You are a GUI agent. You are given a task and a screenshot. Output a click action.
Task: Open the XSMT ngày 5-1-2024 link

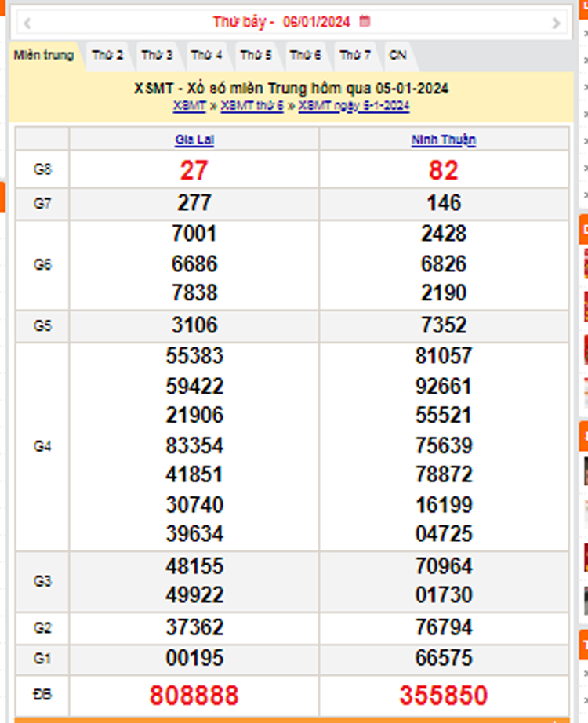coord(354,106)
